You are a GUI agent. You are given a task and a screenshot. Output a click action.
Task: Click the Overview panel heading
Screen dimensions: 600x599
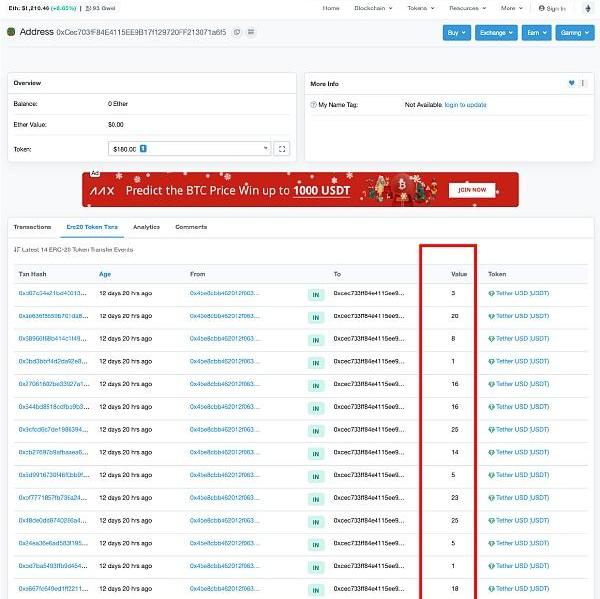[27, 83]
